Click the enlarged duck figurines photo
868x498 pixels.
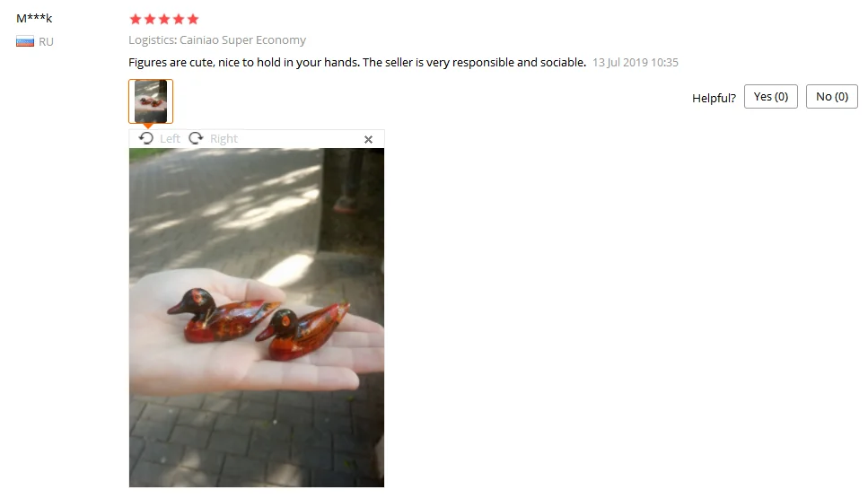[x=257, y=318]
